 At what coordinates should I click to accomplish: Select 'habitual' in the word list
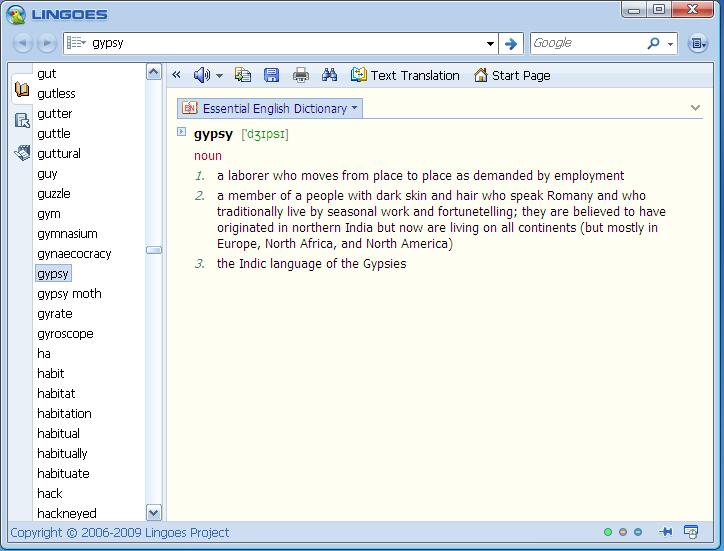[59, 433]
